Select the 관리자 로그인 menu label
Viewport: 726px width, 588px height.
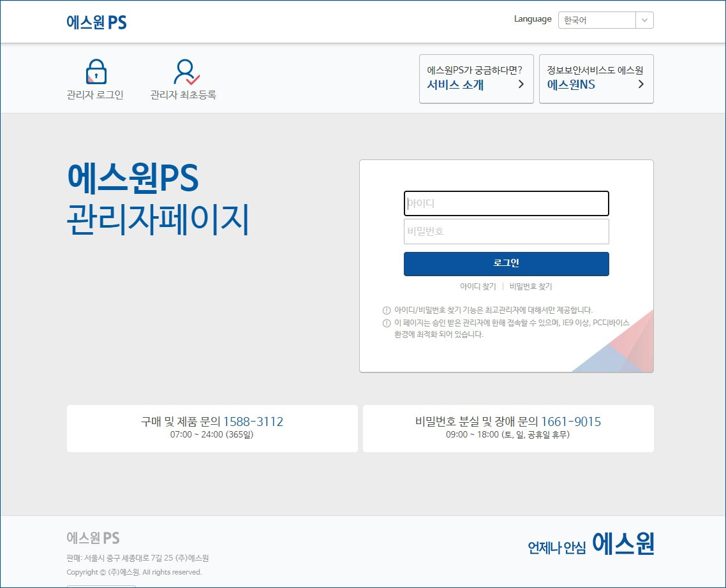click(x=95, y=95)
